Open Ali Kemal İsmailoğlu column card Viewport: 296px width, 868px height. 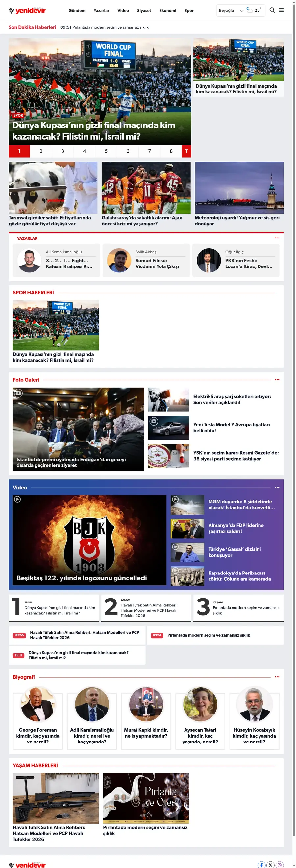point(56,261)
